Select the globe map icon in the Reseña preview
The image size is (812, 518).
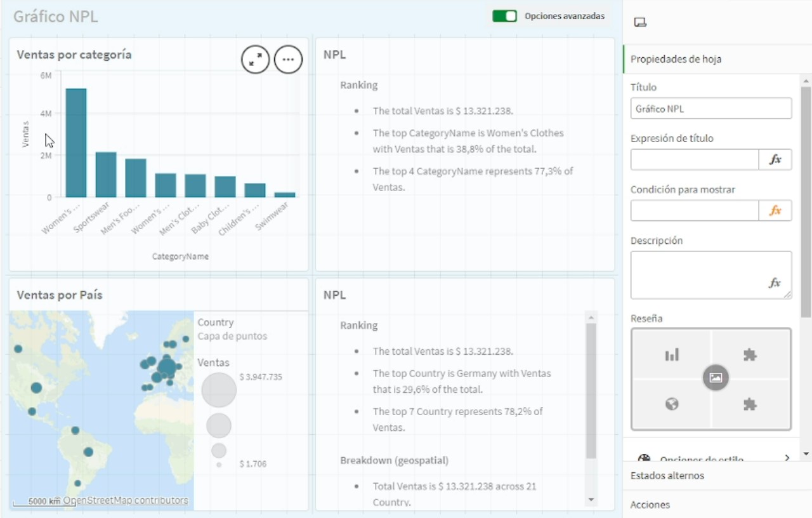point(672,403)
